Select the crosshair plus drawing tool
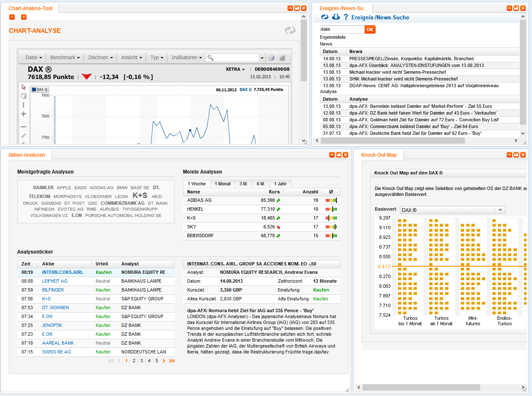The image size is (532, 396). click(x=24, y=114)
